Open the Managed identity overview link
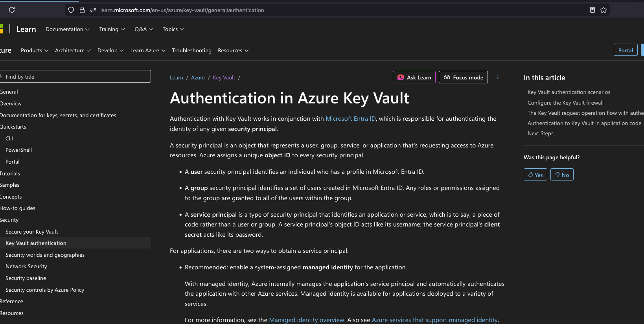 306,320
